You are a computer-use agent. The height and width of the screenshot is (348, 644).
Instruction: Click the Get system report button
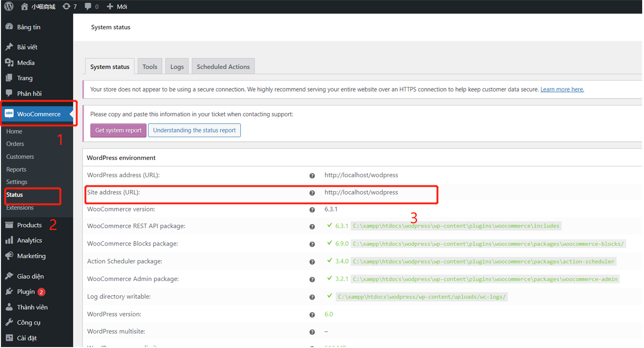point(118,130)
